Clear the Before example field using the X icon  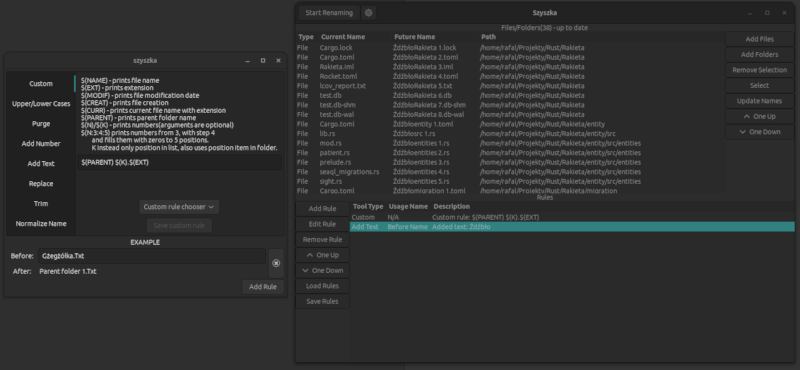tap(276, 263)
